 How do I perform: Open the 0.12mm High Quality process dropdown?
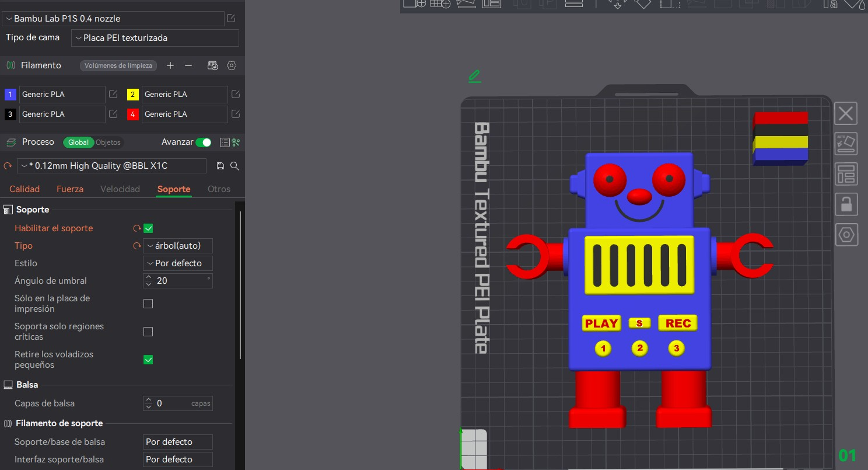(111, 166)
